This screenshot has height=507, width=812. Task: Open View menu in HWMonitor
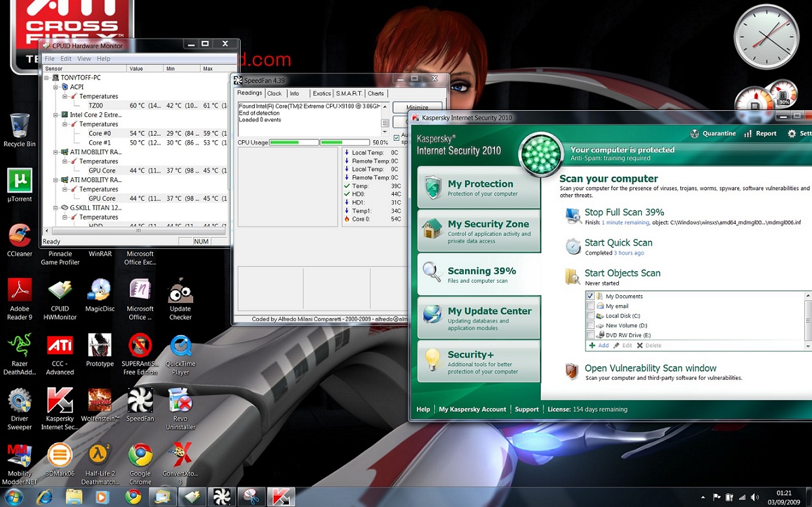pyautogui.click(x=84, y=59)
